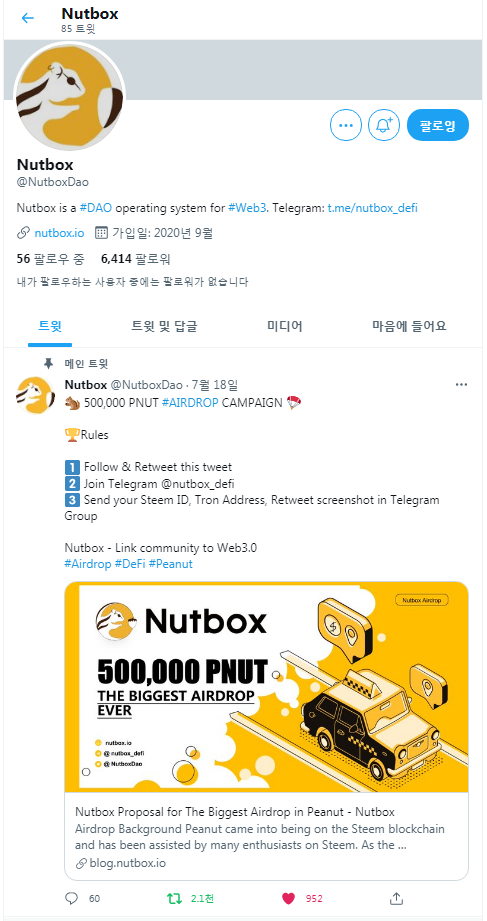This screenshot has height=921, width=487.
Task: Toggle the 팔로잉 following button
Action: coord(438,125)
